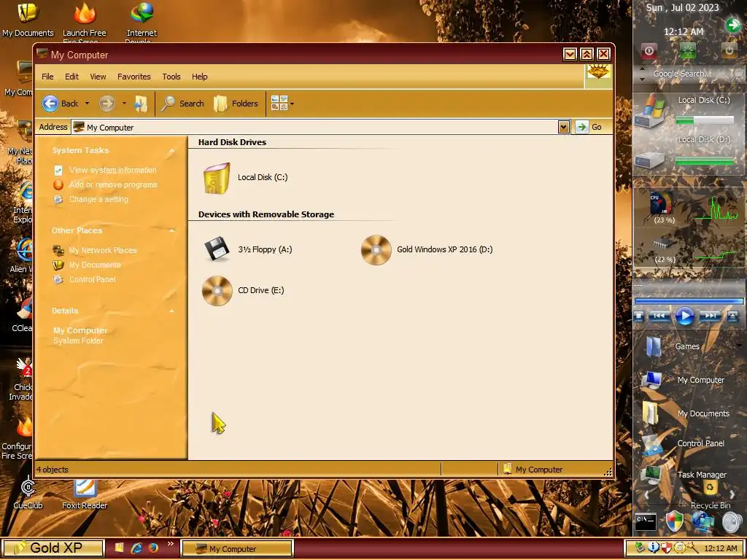Go back with the Back arrow button
This screenshot has height=560, width=747.
(x=60, y=104)
